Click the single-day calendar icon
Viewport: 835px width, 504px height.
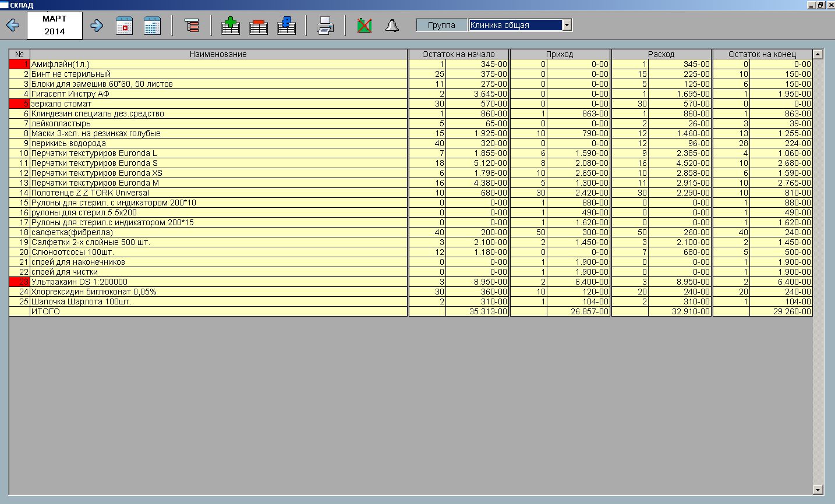pos(124,26)
